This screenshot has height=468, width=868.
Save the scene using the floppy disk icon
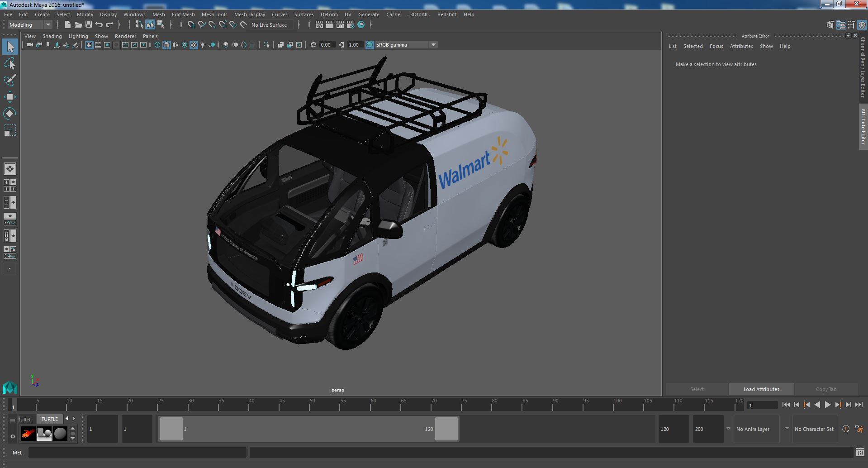89,25
